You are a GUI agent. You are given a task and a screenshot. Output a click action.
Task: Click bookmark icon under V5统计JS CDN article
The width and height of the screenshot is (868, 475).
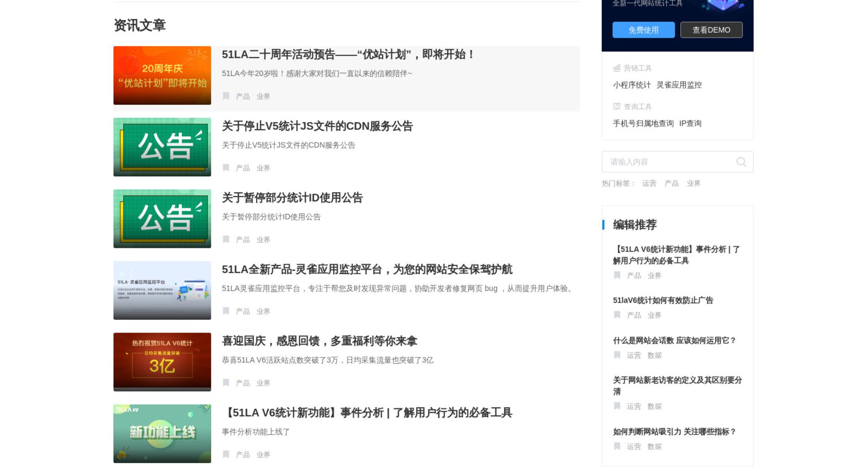click(226, 168)
